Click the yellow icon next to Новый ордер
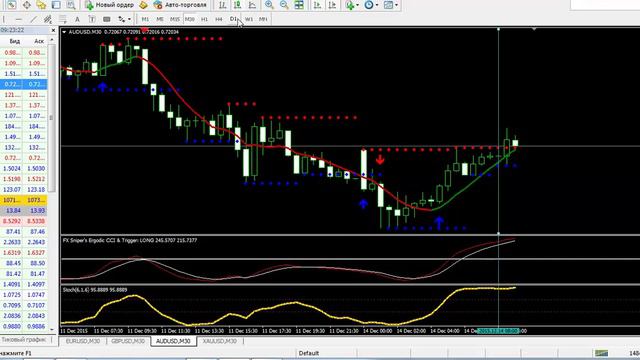The height and width of the screenshot is (360, 640). pos(143,5)
